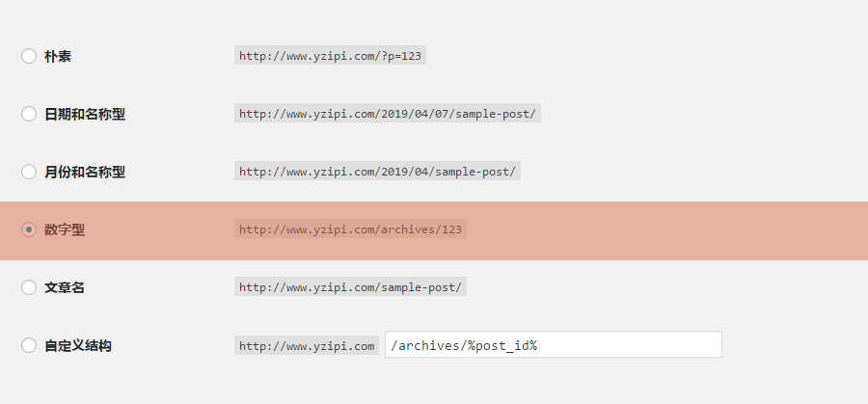Focus the /archives/%post_id% structure input field
The width and height of the screenshot is (868, 404).
click(x=553, y=345)
